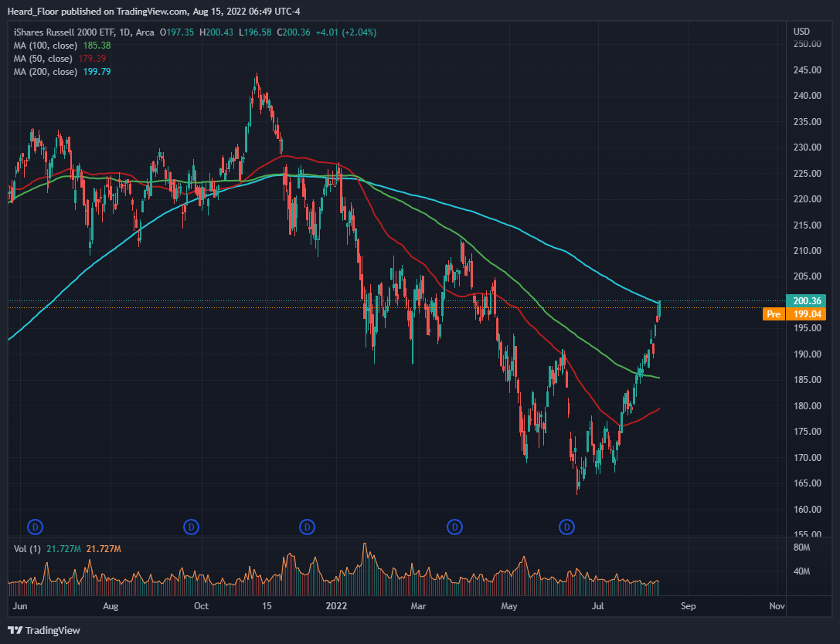Click the MA 200 value 199.79

coord(97,72)
